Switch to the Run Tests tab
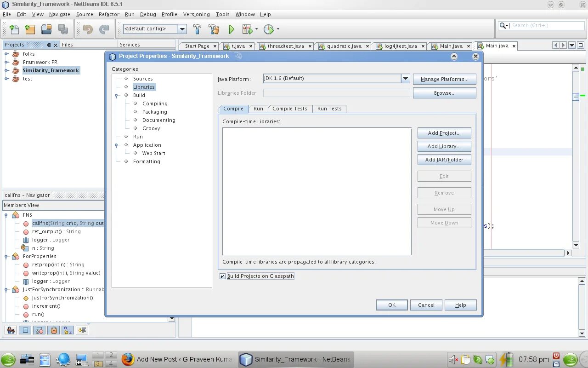The width and height of the screenshot is (588, 368). (x=329, y=109)
